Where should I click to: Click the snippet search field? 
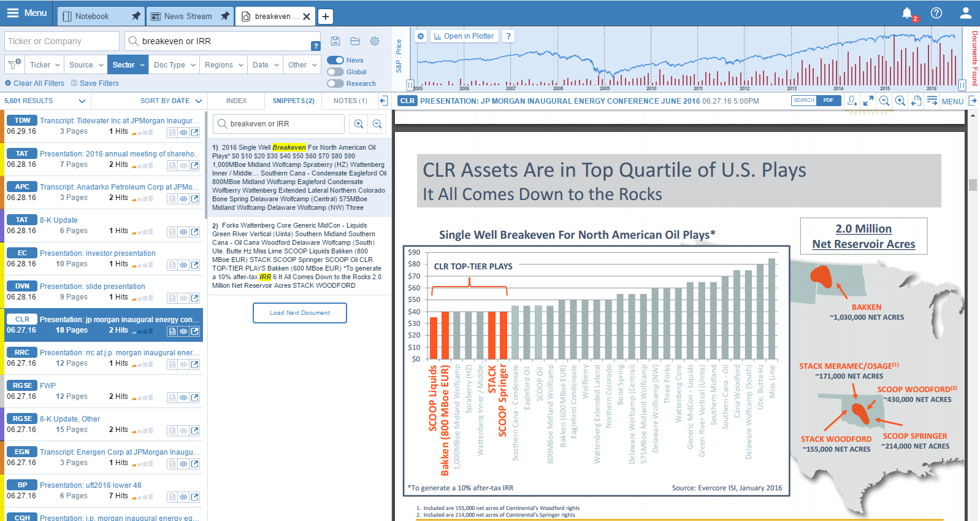pos(278,124)
